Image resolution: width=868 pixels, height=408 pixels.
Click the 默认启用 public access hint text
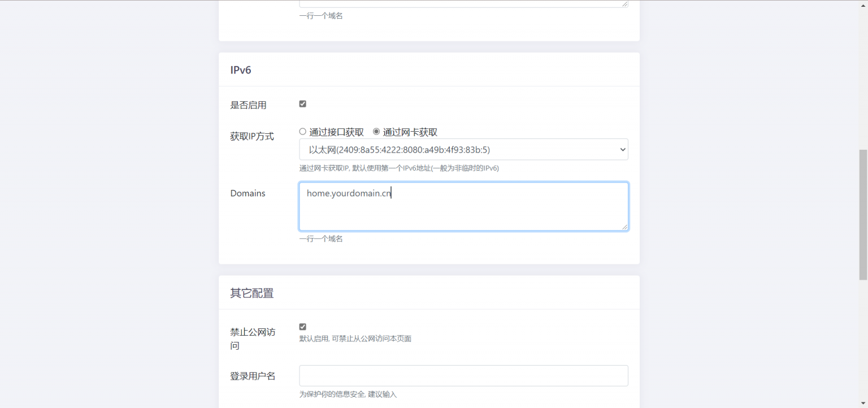[x=355, y=339]
